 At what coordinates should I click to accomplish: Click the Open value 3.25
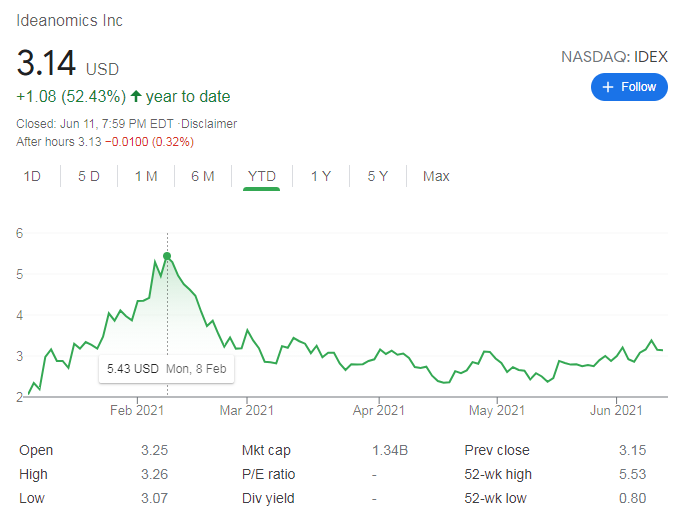(x=154, y=450)
